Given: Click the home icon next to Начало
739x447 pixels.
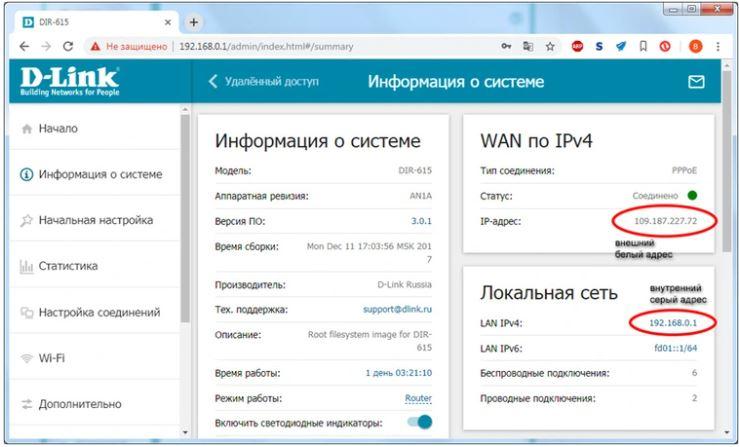Looking at the screenshot, I should pyautogui.click(x=27, y=129).
